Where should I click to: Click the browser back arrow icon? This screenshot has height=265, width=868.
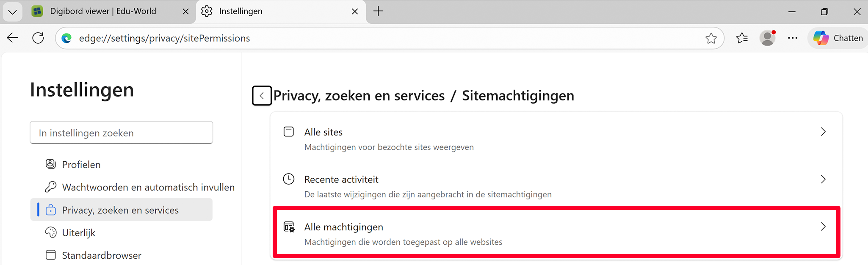13,38
